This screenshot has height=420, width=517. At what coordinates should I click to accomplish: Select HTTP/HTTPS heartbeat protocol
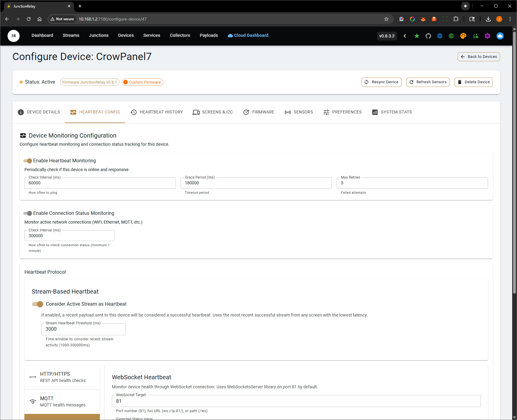[x=62, y=377]
